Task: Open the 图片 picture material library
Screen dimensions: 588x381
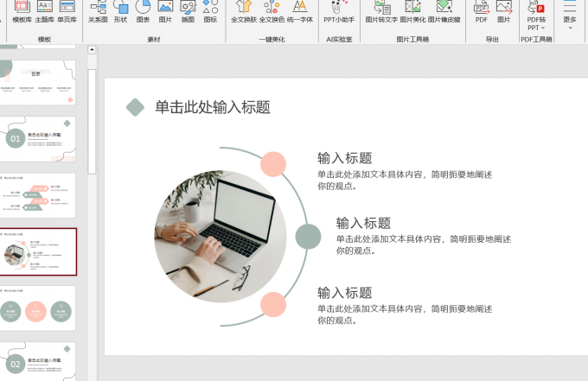Action: (x=165, y=12)
